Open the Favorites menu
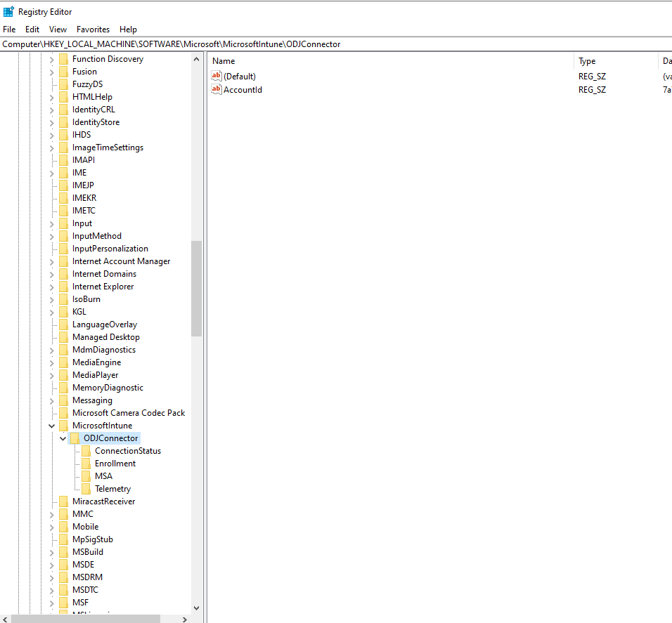This screenshot has width=672, height=623. pos(93,29)
